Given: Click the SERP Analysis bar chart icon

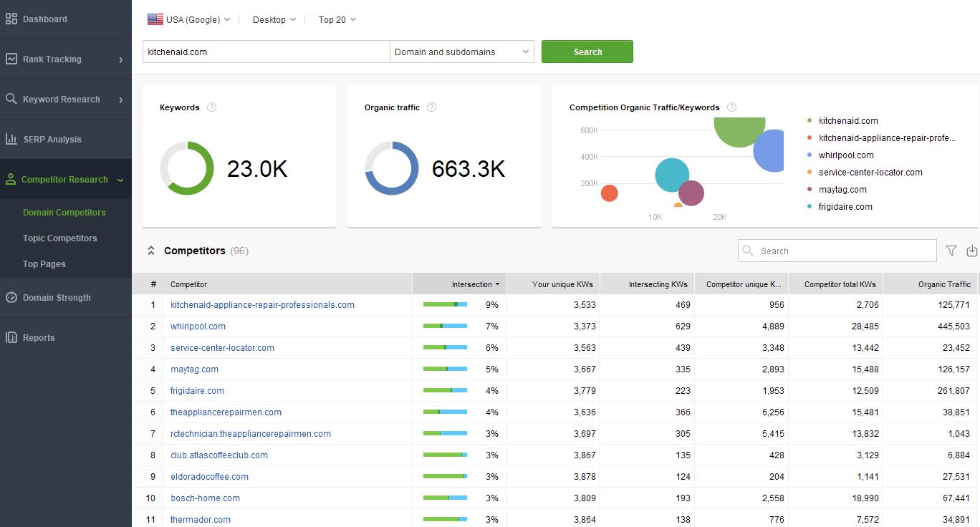Looking at the screenshot, I should click(x=11, y=140).
